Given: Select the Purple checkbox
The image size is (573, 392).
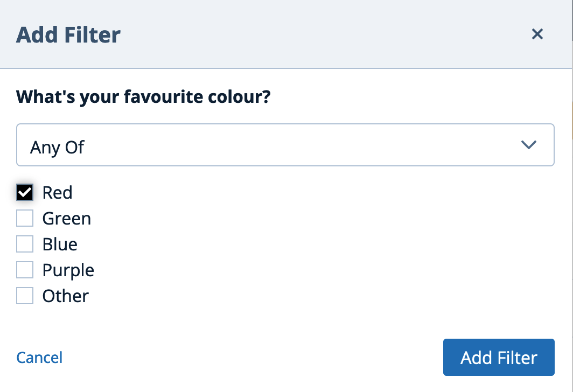Looking at the screenshot, I should [24, 269].
